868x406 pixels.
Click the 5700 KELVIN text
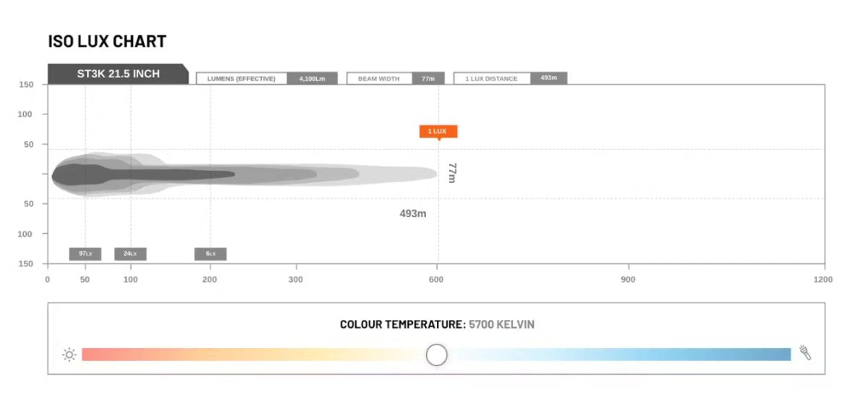pyautogui.click(x=501, y=324)
